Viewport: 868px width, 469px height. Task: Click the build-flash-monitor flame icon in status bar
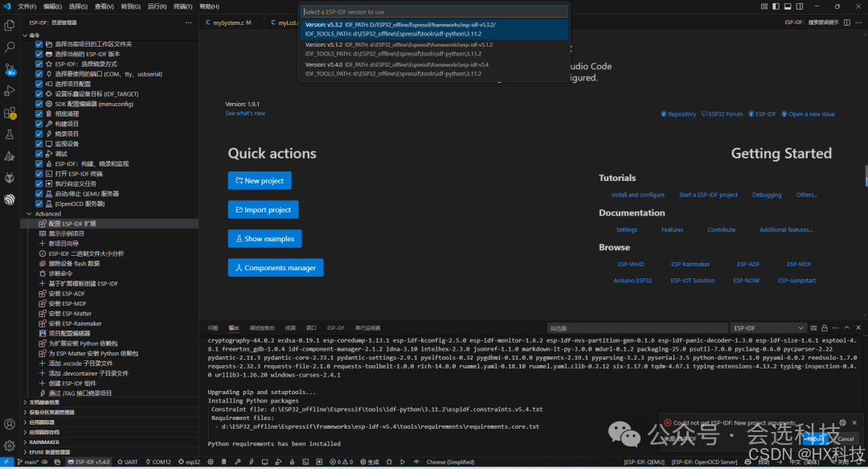(293, 462)
